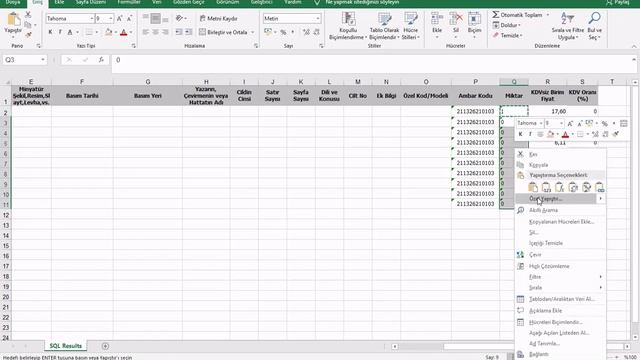Click the cut scissors icon in Pano group

click(x=28, y=15)
